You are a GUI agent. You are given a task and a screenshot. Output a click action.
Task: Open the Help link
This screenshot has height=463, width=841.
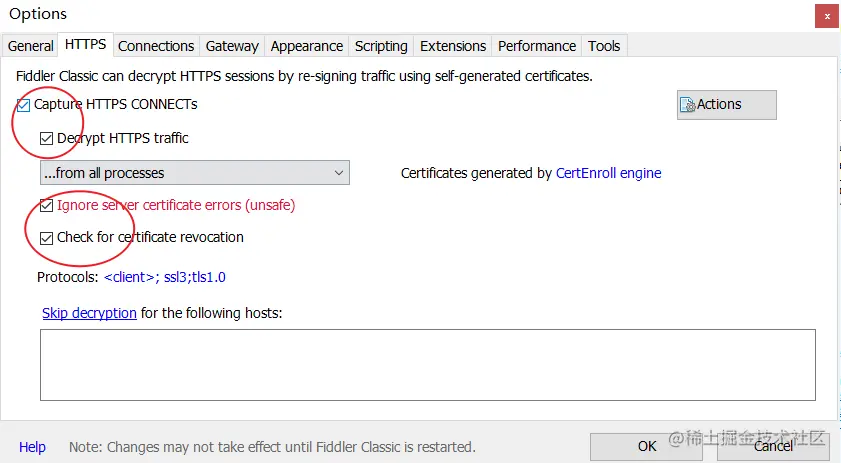point(32,447)
